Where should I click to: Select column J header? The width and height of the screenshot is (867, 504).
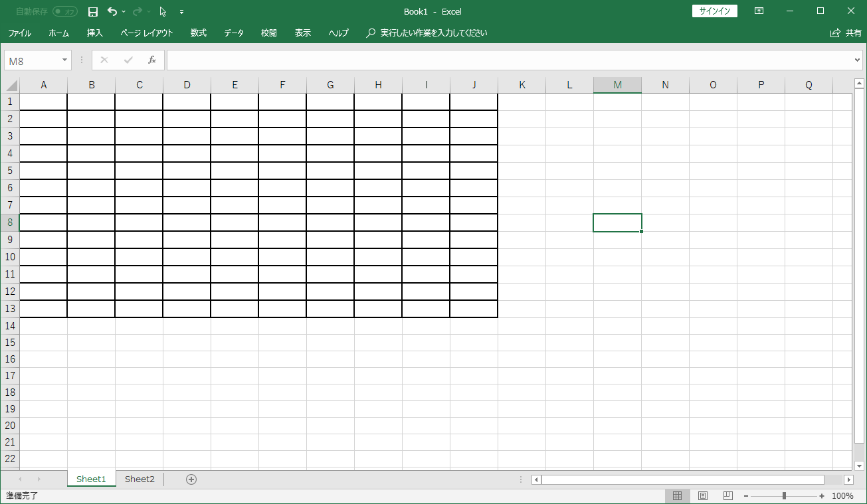click(474, 85)
